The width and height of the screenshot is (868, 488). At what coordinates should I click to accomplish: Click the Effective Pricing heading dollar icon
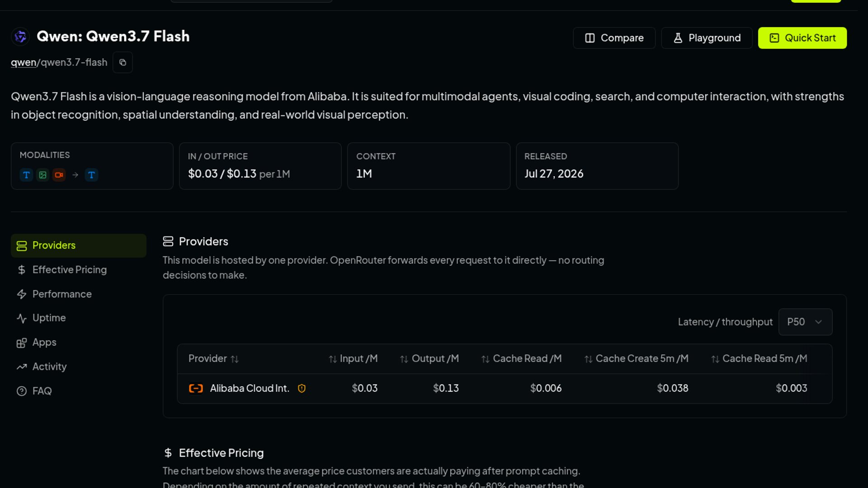(168, 453)
